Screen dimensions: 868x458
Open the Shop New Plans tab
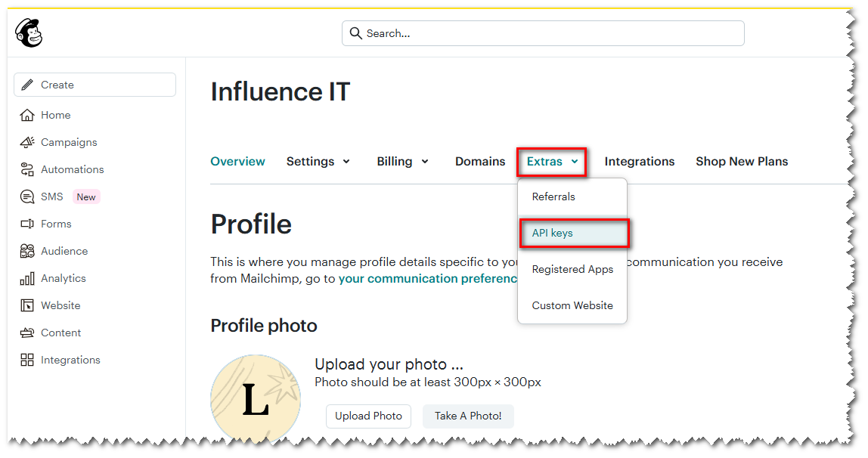click(x=742, y=162)
